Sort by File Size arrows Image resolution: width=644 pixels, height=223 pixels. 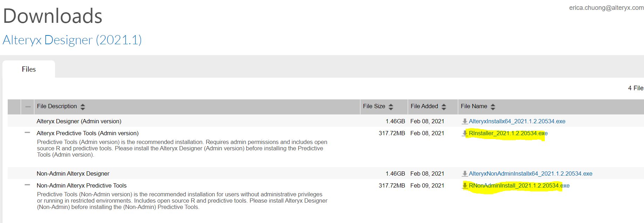(391, 107)
